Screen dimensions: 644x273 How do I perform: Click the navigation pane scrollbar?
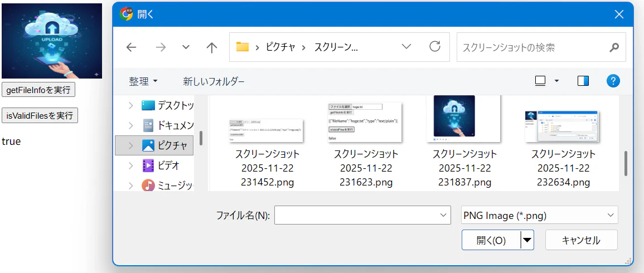tap(201, 138)
